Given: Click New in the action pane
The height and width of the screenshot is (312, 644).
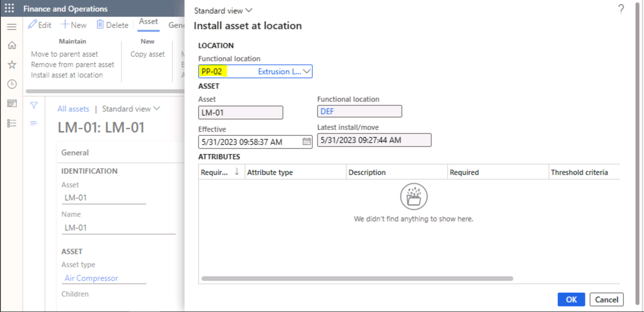Looking at the screenshot, I should tap(74, 25).
